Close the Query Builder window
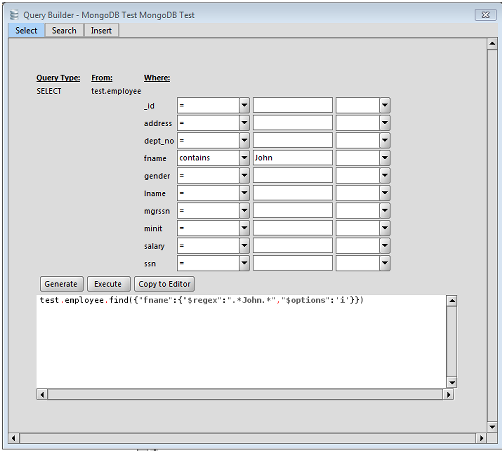Viewport: 504px width, 453px height. pyautogui.click(x=485, y=15)
